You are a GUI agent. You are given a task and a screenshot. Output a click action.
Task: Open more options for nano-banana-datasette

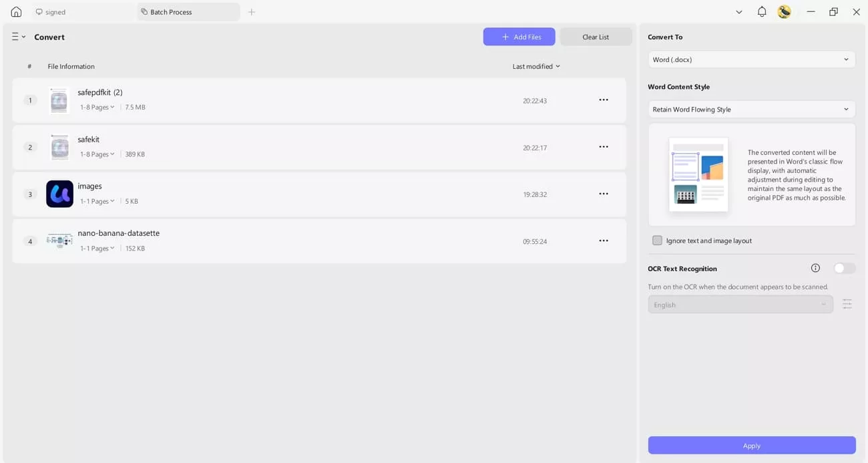[603, 241]
